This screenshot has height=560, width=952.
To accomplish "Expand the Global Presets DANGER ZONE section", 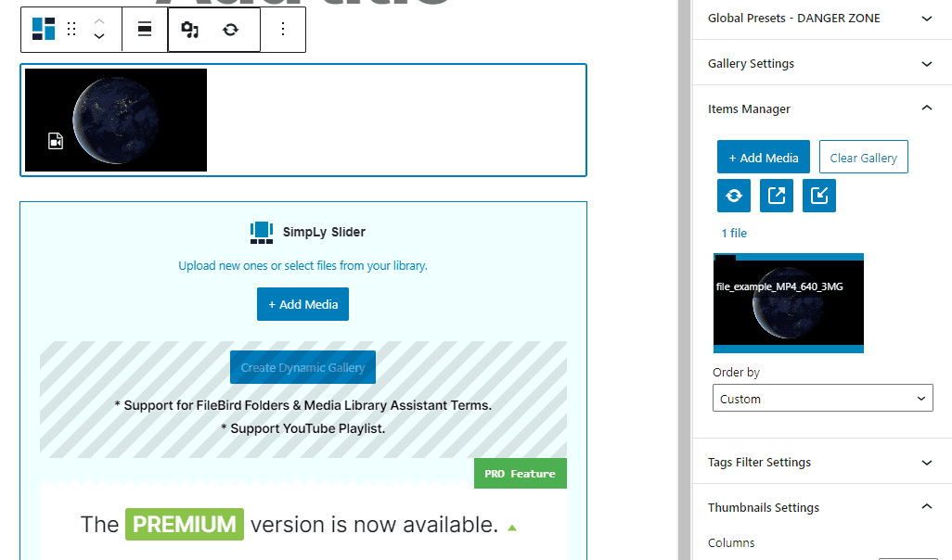I will pos(822,18).
